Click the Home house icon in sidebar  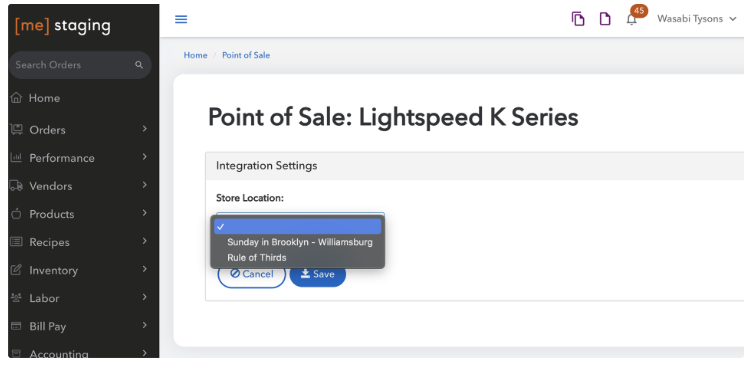16,98
